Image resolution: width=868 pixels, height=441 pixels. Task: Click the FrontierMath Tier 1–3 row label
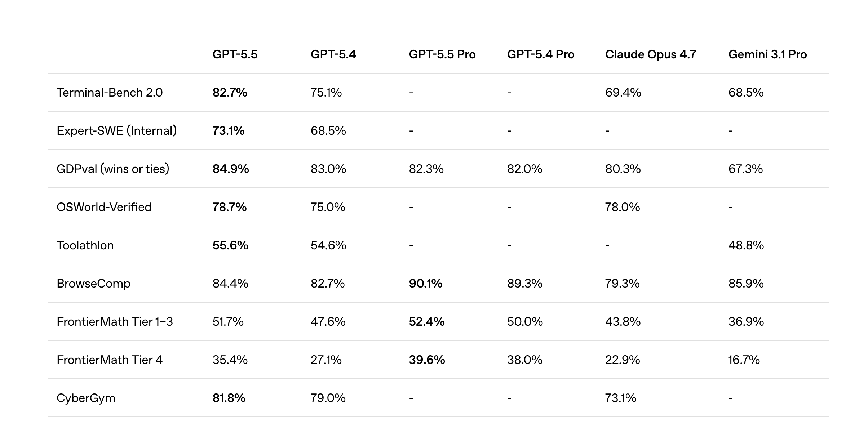click(x=115, y=322)
